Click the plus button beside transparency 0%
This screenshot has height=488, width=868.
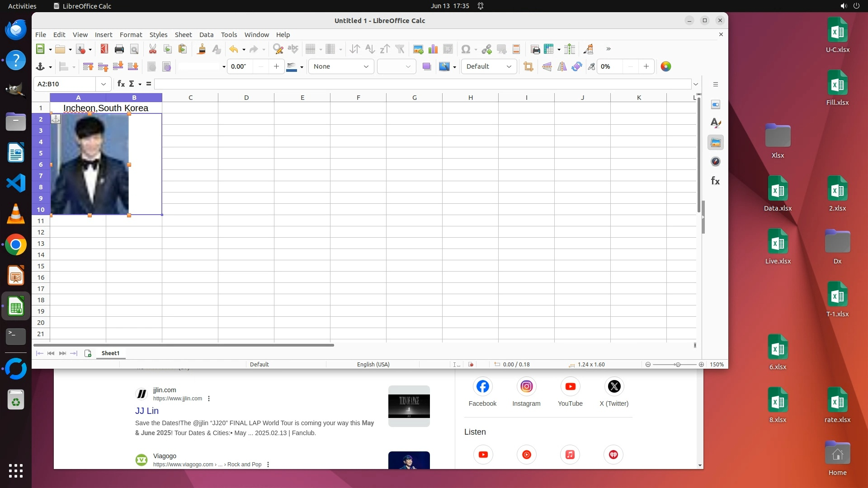pos(646,67)
